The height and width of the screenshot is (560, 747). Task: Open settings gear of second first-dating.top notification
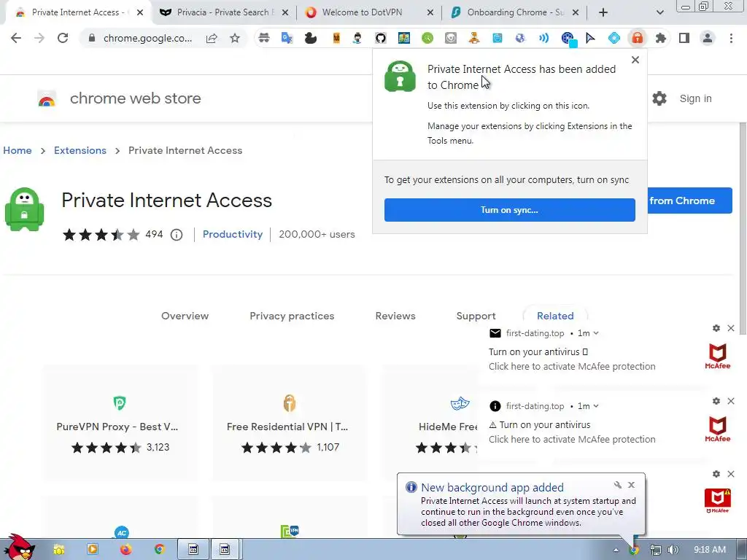(x=716, y=401)
